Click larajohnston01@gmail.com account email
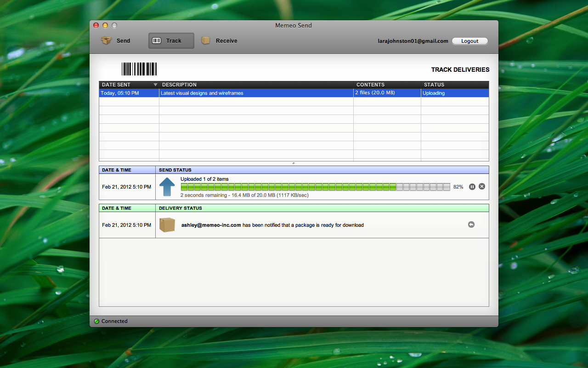Screen dimensions: 588x368 pyautogui.click(x=413, y=41)
